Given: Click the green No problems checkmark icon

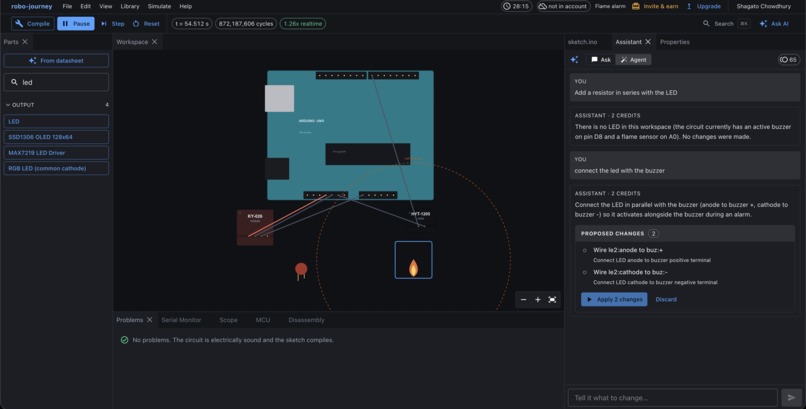Looking at the screenshot, I should tap(124, 340).
